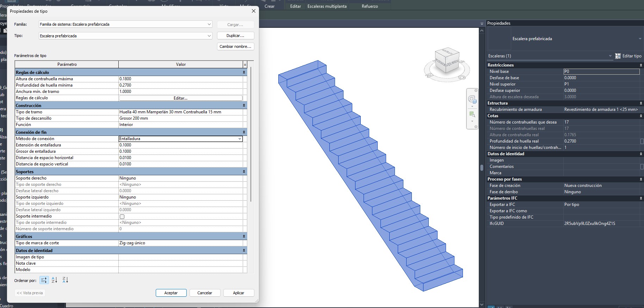
Task: Click the Nivel base value field
Action: [601, 71]
